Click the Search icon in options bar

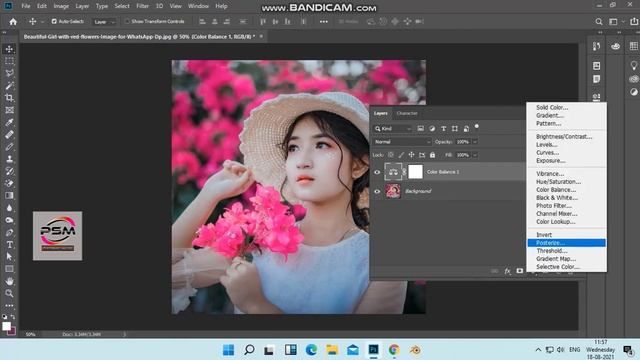pos(598,22)
